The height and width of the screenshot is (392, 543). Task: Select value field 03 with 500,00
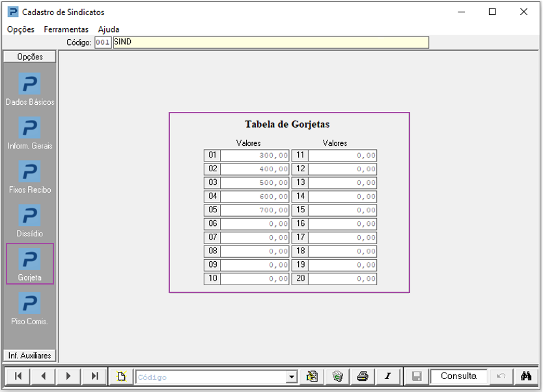[x=255, y=183]
